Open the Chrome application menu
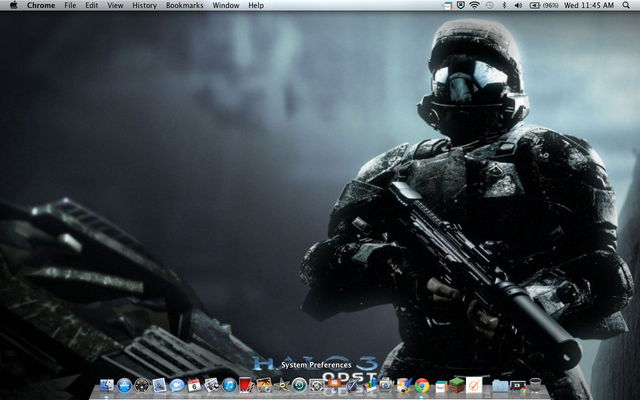The width and height of the screenshot is (640, 400). (x=41, y=5)
